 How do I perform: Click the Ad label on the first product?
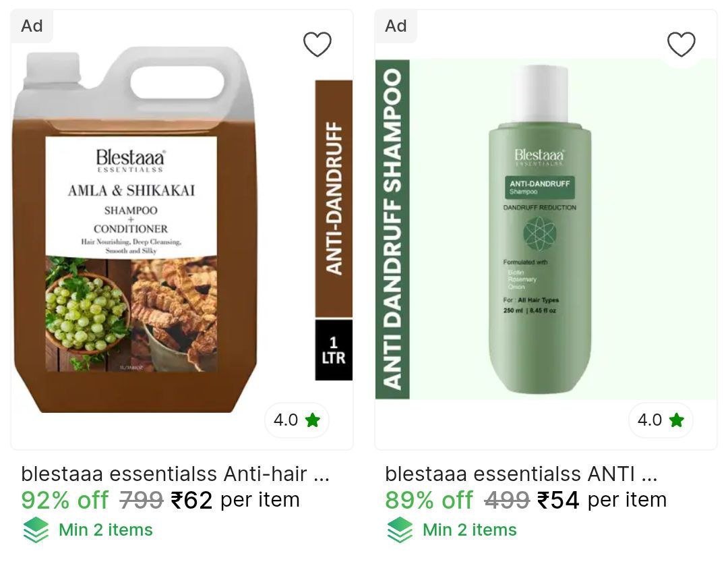pyautogui.click(x=32, y=26)
